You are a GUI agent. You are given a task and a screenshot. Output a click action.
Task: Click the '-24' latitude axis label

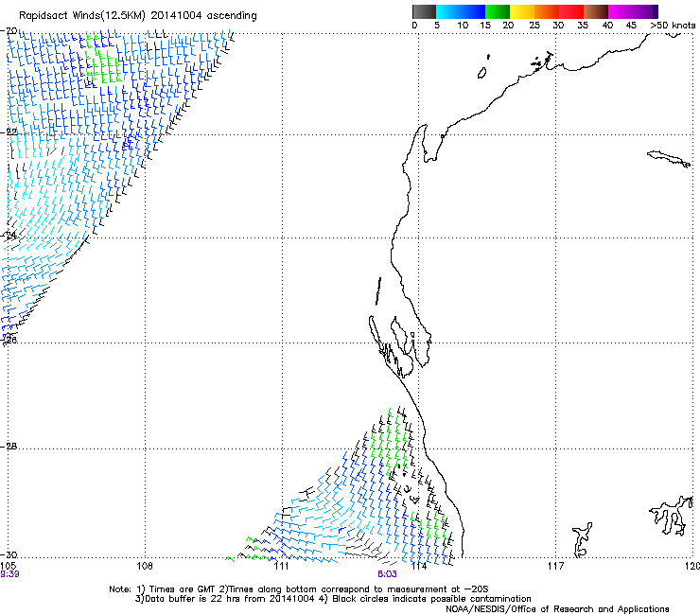click(x=9, y=235)
